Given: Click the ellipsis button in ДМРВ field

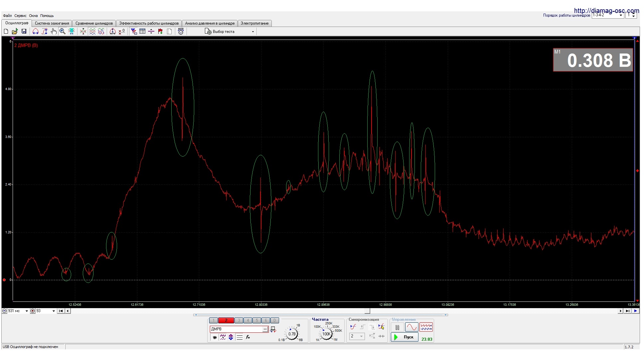Looking at the screenshot, I should coord(265,329).
